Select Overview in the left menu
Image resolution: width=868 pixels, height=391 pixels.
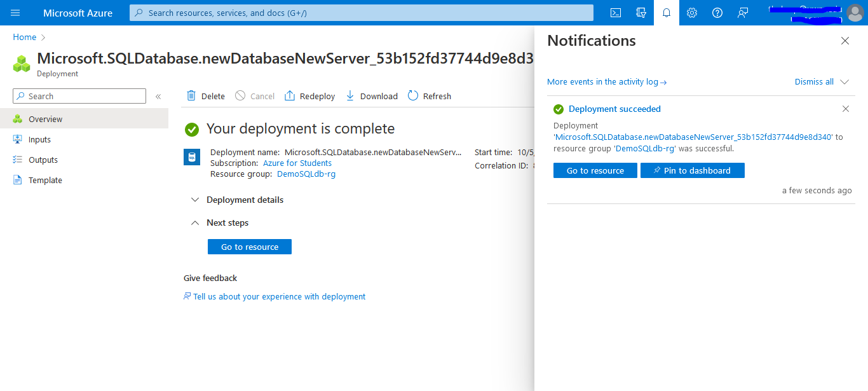coord(84,119)
